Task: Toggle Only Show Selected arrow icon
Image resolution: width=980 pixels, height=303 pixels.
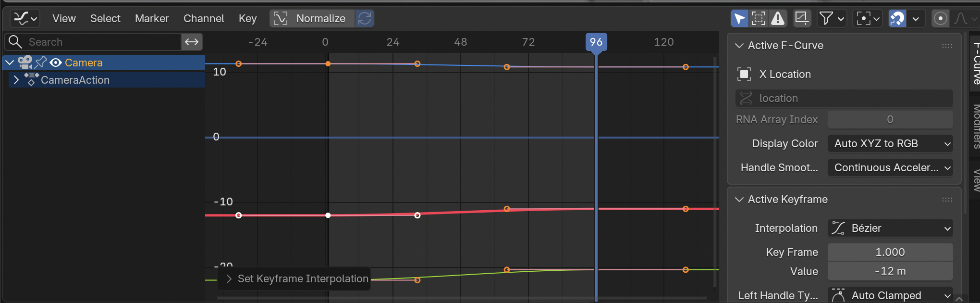Action: coord(740,19)
